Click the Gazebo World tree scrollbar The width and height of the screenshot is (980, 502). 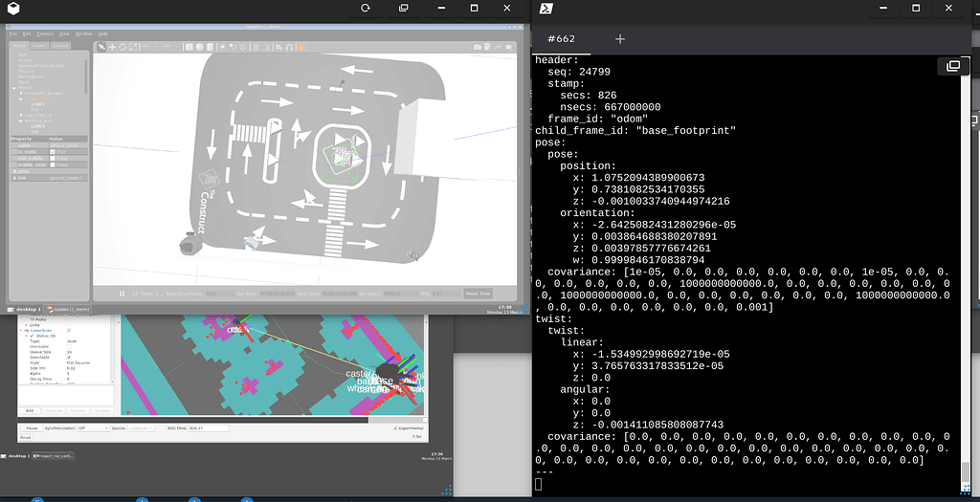tap(85, 76)
